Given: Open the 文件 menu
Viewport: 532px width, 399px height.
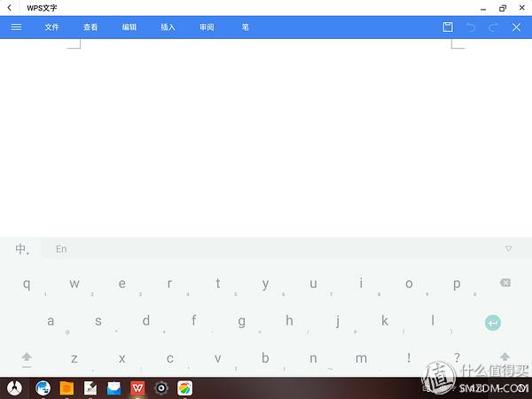Looking at the screenshot, I should coord(52,27).
